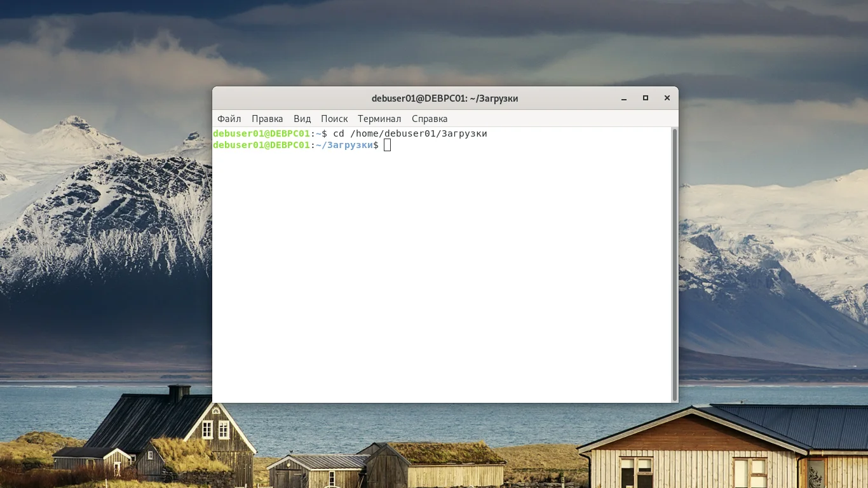Click the green debuser01@DEBPC01 on second line
The image size is (868, 488).
point(261,146)
